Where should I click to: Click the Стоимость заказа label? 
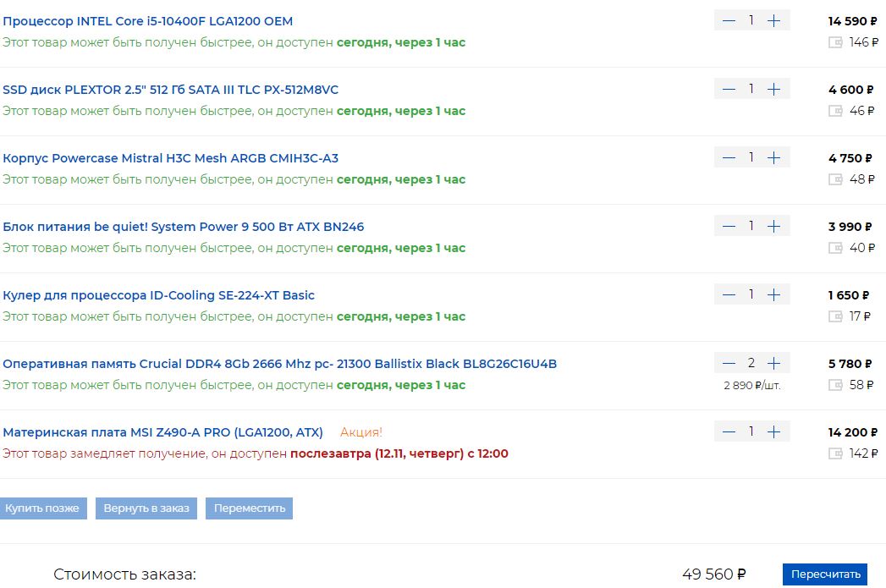click(125, 574)
